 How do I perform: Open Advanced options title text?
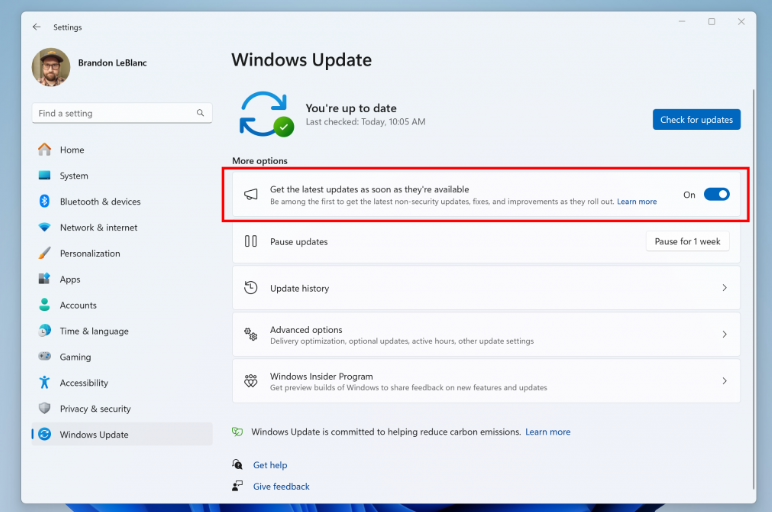tap(306, 329)
